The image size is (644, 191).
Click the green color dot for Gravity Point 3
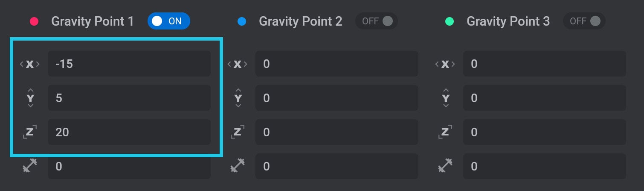click(x=450, y=21)
